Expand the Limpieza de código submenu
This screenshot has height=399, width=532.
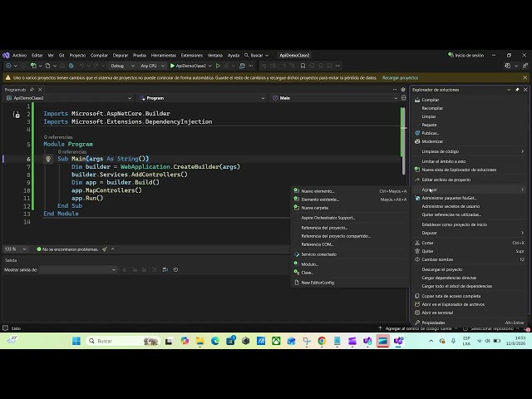[470, 151]
